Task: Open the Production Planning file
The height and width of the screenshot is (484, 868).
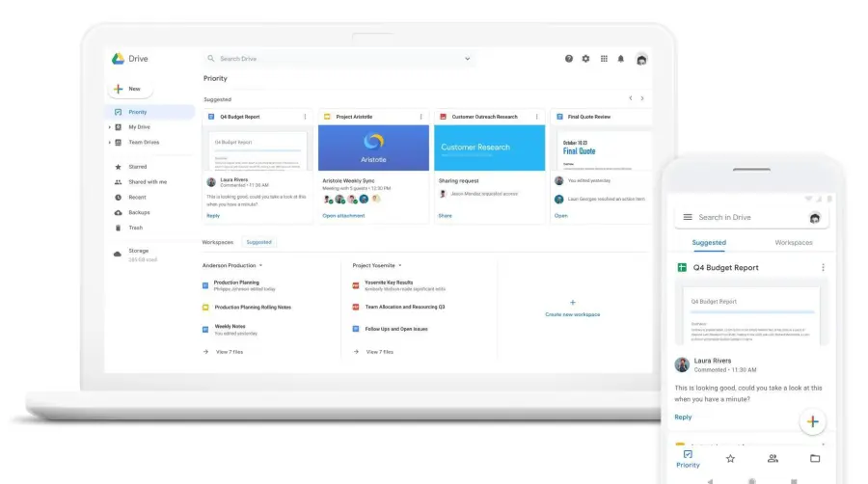Action: [x=236, y=282]
